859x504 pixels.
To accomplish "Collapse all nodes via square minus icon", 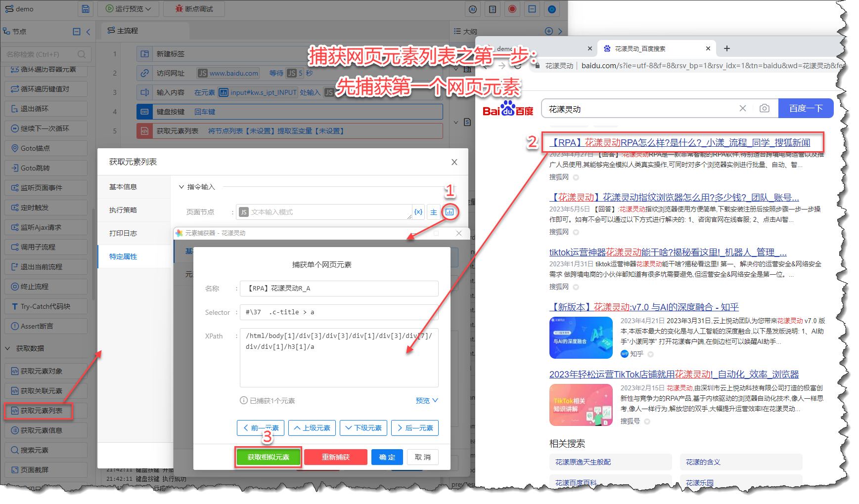I will pyautogui.click(x=77, y=32).
